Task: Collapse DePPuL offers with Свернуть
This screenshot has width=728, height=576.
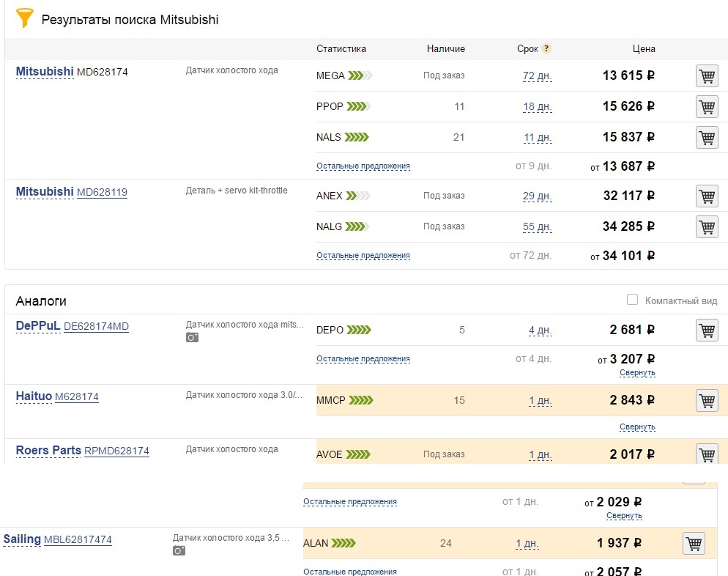Action: [x=636, y=373]
